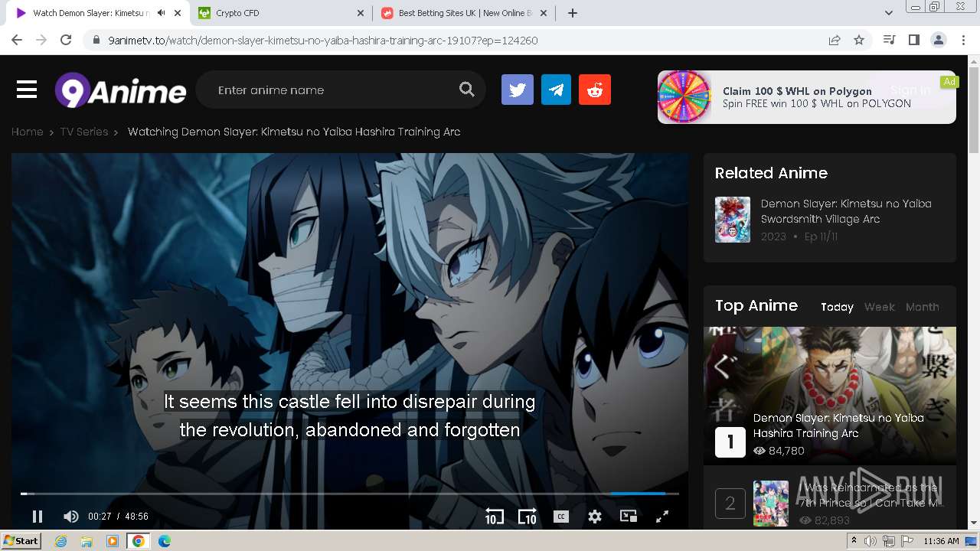Switch to Week top anime tab
Image resolution: width=980 pixels, height=551 pixels.
tap(879, 307)
